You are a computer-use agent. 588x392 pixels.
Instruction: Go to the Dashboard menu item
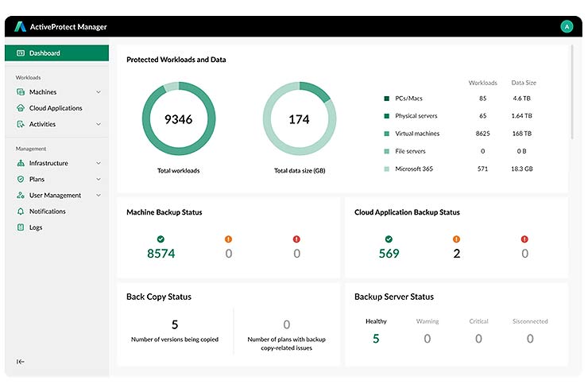coord(44,53)
